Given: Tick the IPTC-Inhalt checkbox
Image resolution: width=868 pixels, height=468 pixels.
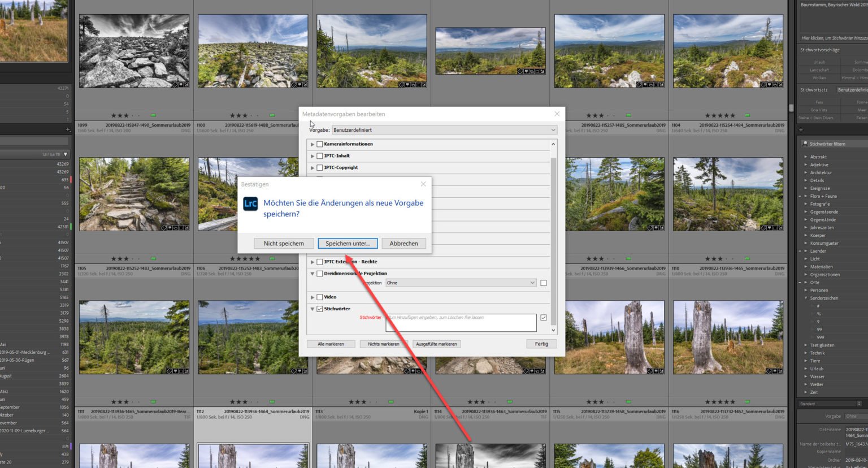Looking at the screenshot, I should tap(320, 156).
